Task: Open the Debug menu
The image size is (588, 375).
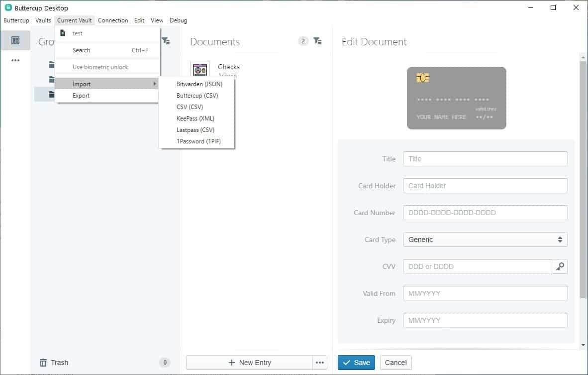Action: pyautogui.click(x=178, y=20)
